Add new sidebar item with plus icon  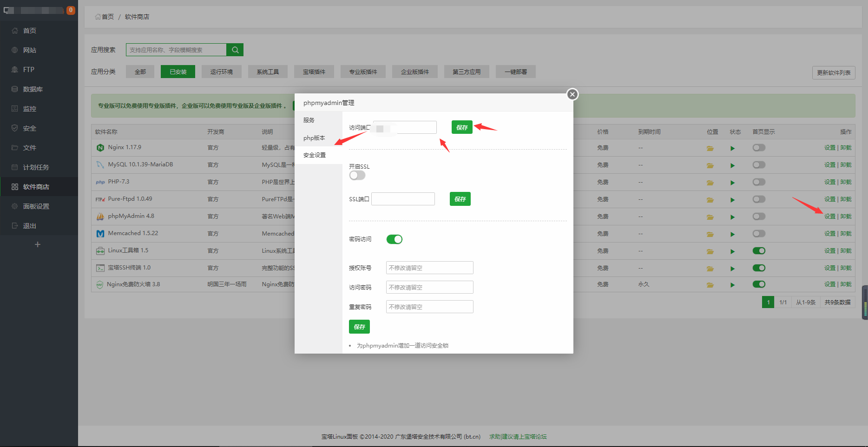[38, 244]
